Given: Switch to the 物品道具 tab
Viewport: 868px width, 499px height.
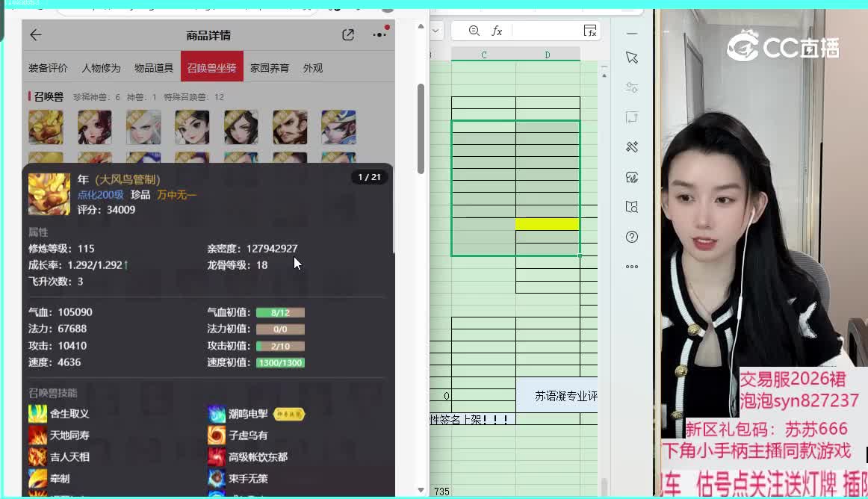Looking at the screenshot, I should [154, 68].
